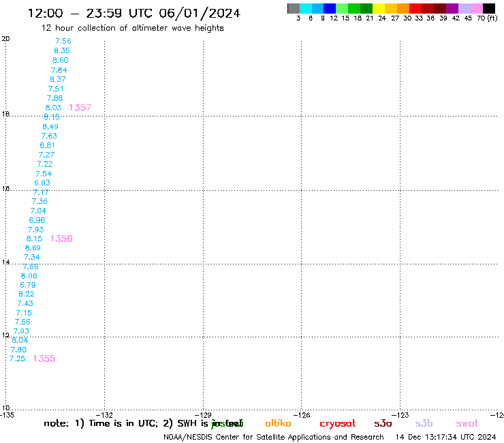Click the wave height reading 7.27

pos(46,155)
